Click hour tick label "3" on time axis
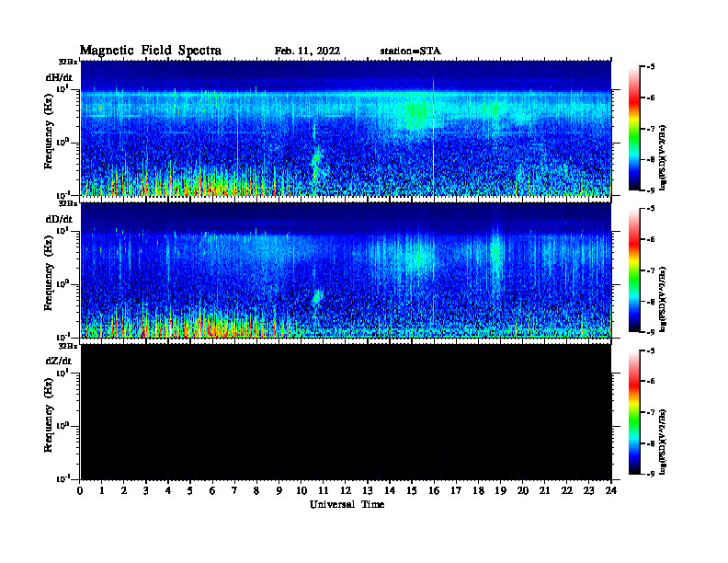 click(x=146, y=491)
